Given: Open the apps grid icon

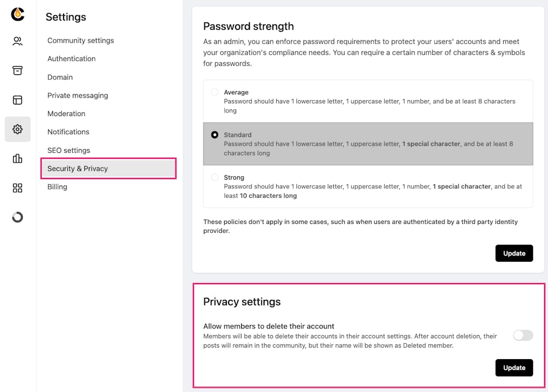Looking at the screenshot, I should 18,188.
